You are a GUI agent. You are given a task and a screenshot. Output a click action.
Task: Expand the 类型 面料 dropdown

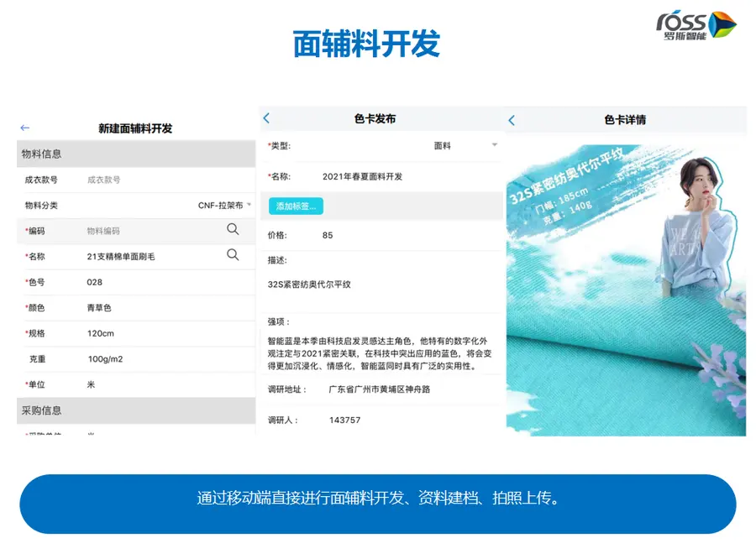[x=465, y=145]
